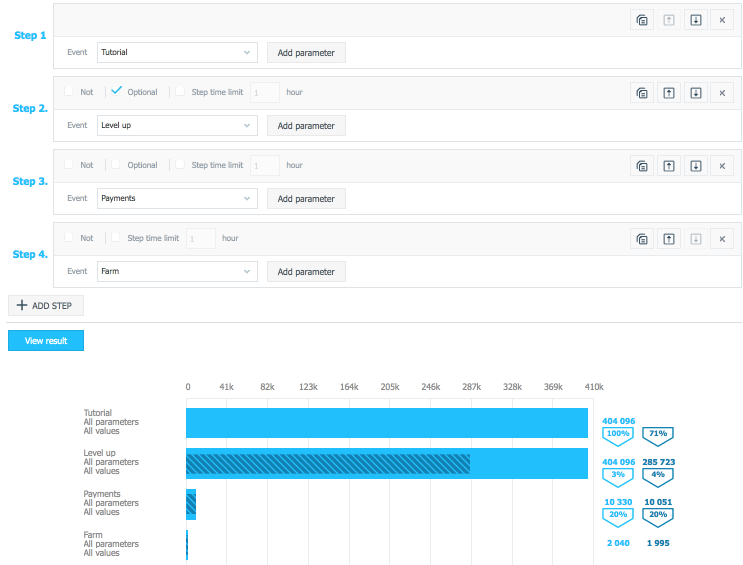Open the Tutorial event dropdown

(x=177, y=52)
